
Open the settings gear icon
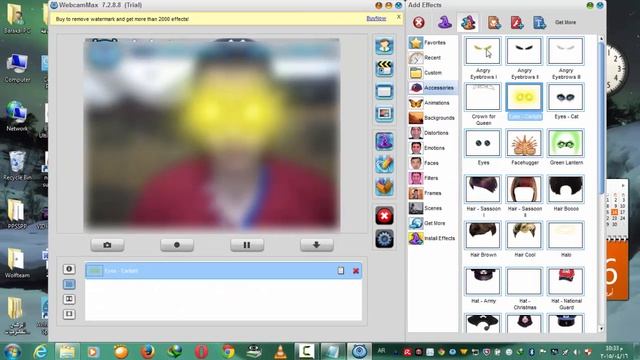384,239
